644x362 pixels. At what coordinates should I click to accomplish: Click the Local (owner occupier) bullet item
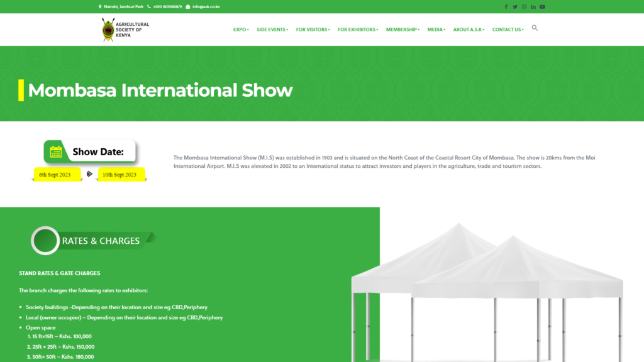124,317
